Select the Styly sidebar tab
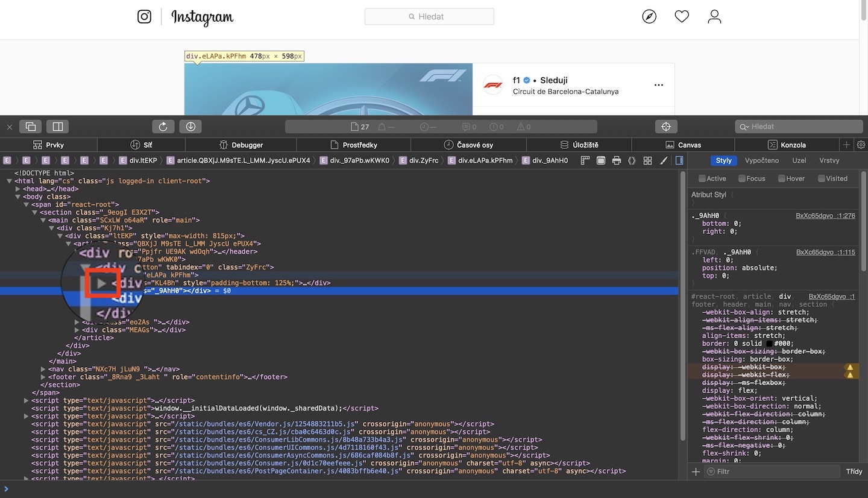 tap(724, 160)
